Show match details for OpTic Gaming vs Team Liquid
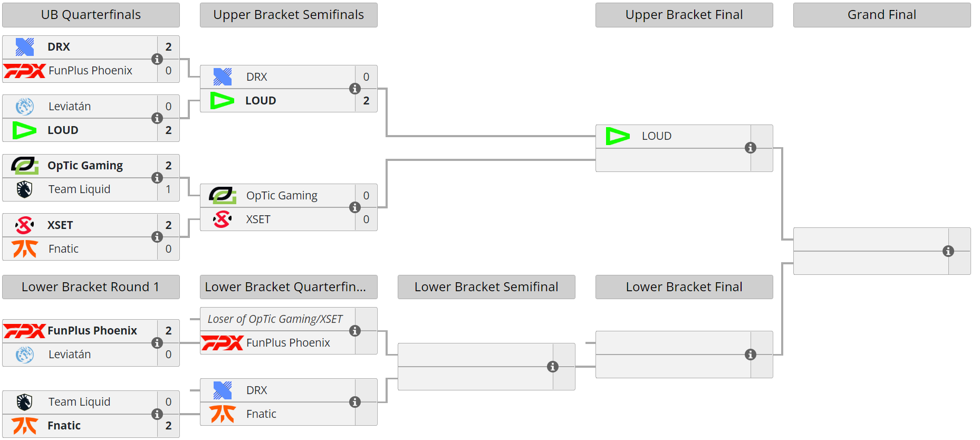Image resolution: width=980 pixels, height=440 pixels. click(157, 178)
